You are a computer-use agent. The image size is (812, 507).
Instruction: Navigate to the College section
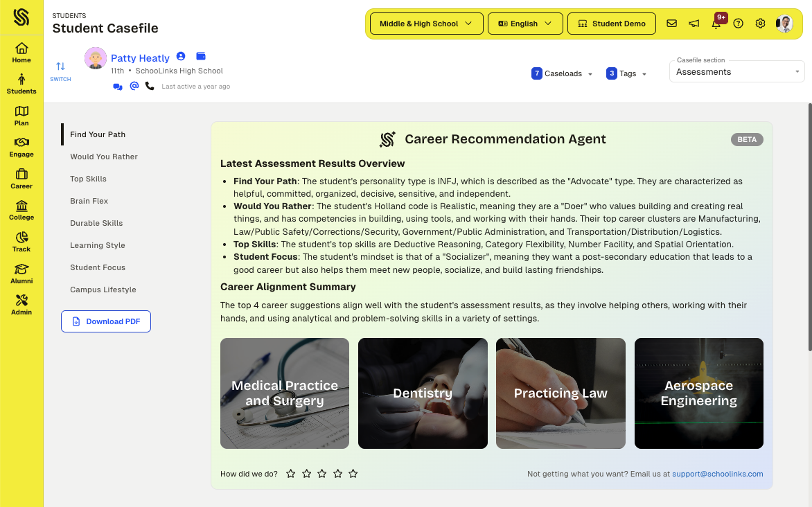[x=21, y=209]
